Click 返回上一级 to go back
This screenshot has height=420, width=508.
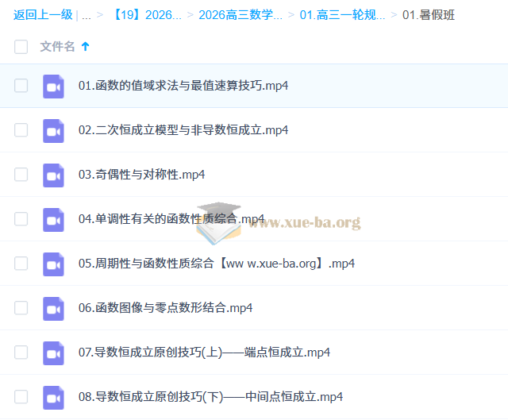point(43,15)
